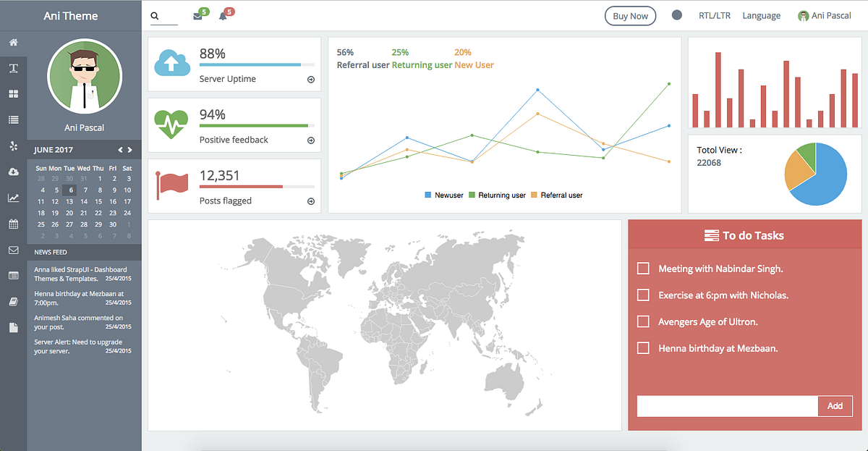Go to next month on the calendar
The image size is (868, 451).
tap(130, 149)
